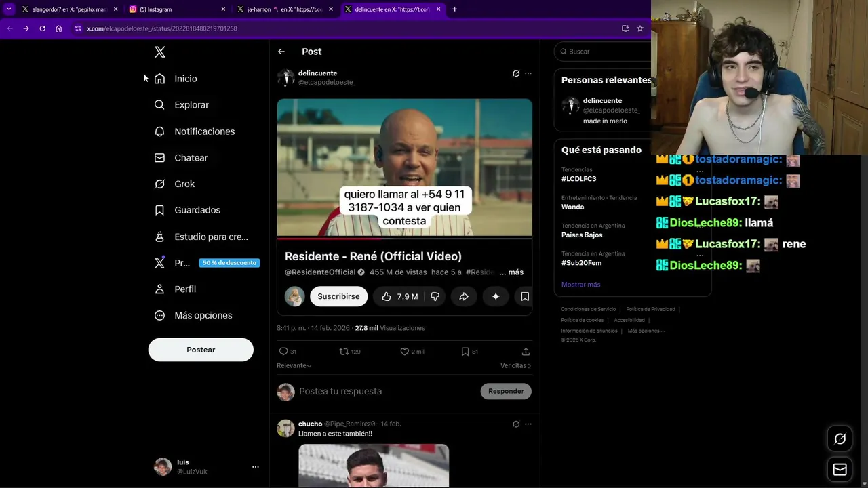Play the Residente video thumbnail
The height and width of the screenshot is (488, 868).
click(x=404, y=168)
